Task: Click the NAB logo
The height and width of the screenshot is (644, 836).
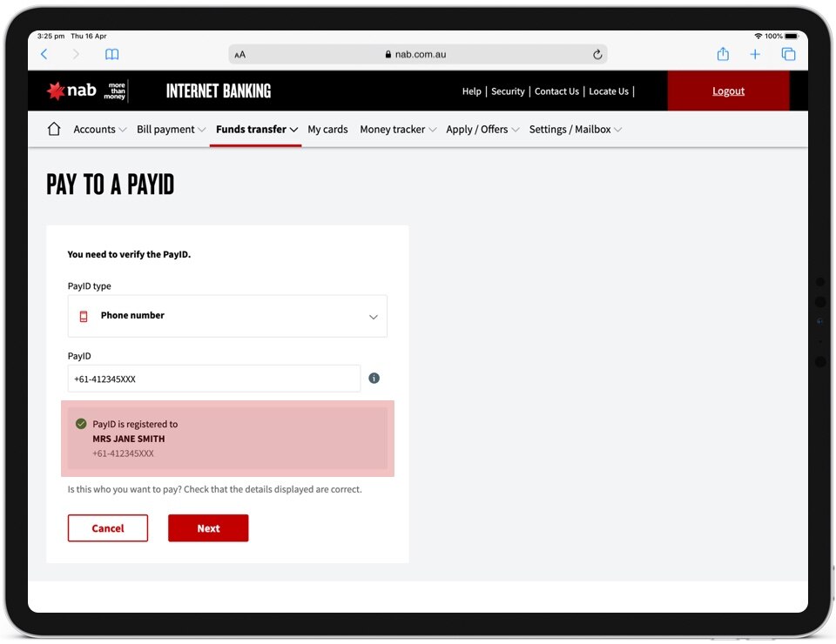Action: 71,91
